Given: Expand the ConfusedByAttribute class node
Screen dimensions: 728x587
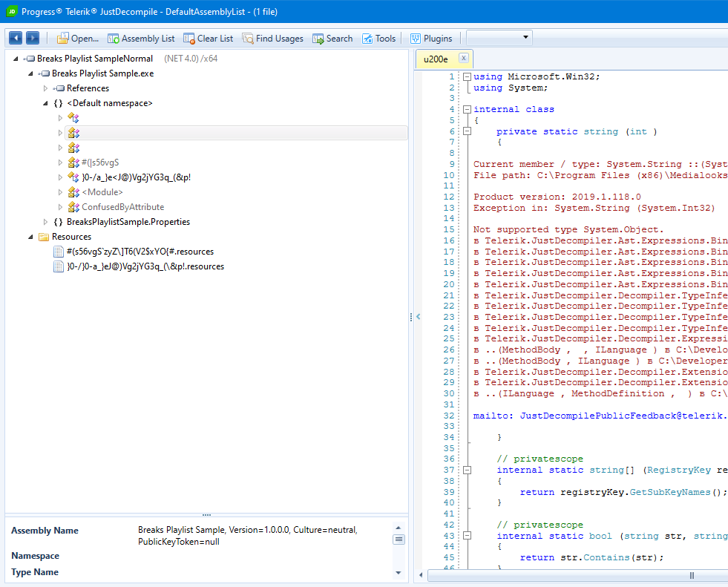Looking at the screenshot, I should (x=60, y=207).
